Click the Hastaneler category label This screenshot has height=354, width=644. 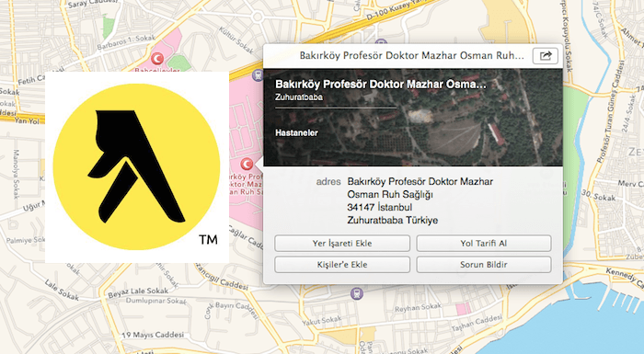point(296,132)
